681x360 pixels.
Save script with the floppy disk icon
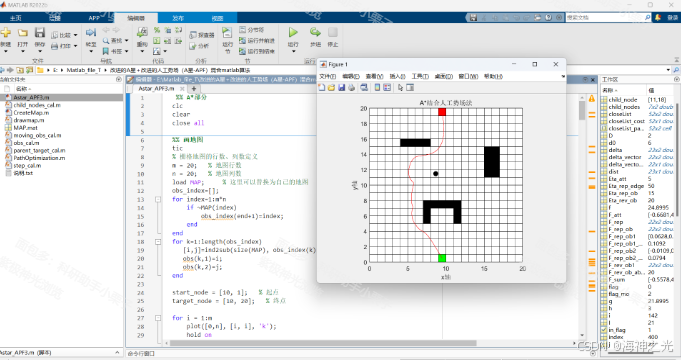(40, 32)
